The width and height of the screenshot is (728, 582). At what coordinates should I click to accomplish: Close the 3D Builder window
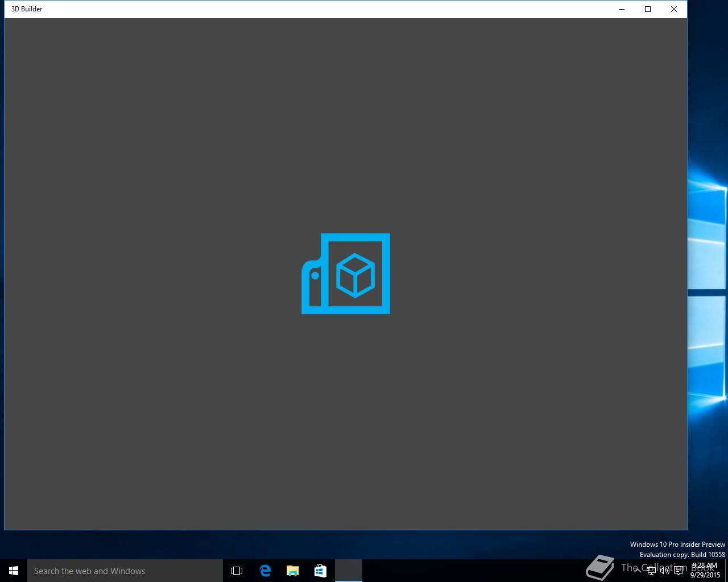coord(674,9)
